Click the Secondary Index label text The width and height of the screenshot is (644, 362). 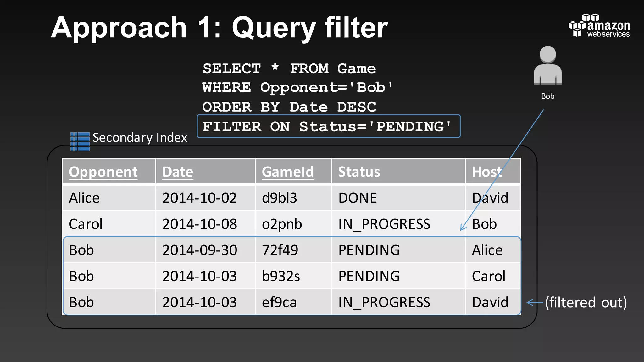coord(140,138)
